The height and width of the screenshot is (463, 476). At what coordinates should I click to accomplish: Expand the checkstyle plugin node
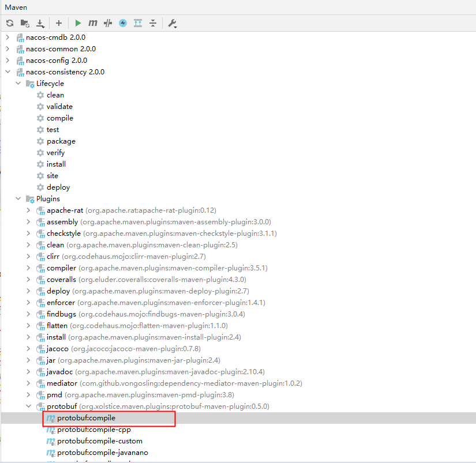click(28, 234)
